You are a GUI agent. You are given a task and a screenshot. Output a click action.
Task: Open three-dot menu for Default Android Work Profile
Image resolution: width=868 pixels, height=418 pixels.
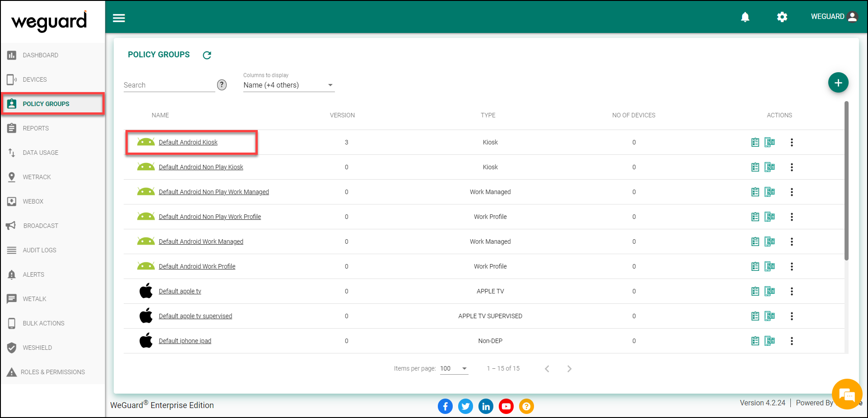click(792, 266)
